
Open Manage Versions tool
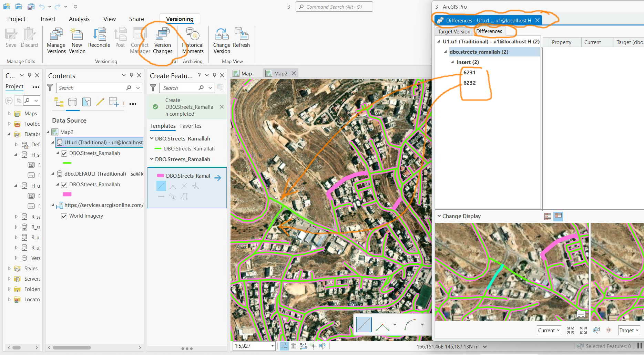point(56,41)
